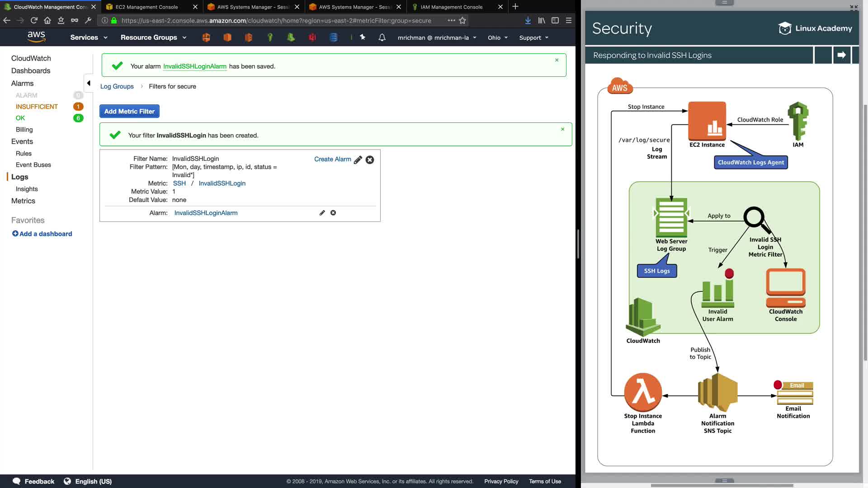The width and height of the screenshot is (868, 488).
Task: Delete the InvalidSSHLogin metric filter
Action: pos(370,160)
